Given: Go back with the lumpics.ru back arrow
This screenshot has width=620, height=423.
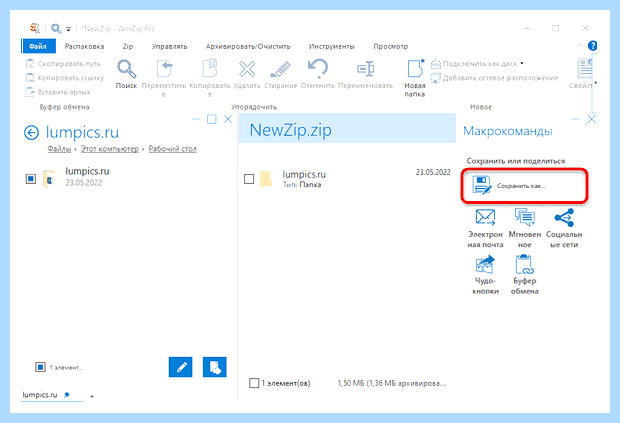Looking at the screenshot, I should pos(31,133).
